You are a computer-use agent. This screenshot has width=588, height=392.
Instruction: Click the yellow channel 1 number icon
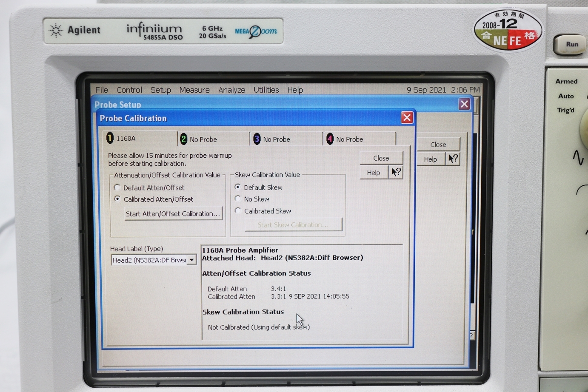click(x=110, y=138)
